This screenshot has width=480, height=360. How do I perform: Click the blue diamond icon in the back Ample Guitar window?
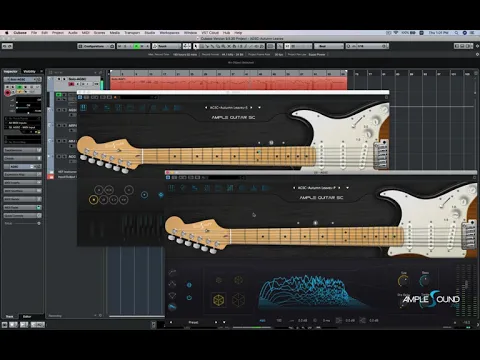[161, 195]
